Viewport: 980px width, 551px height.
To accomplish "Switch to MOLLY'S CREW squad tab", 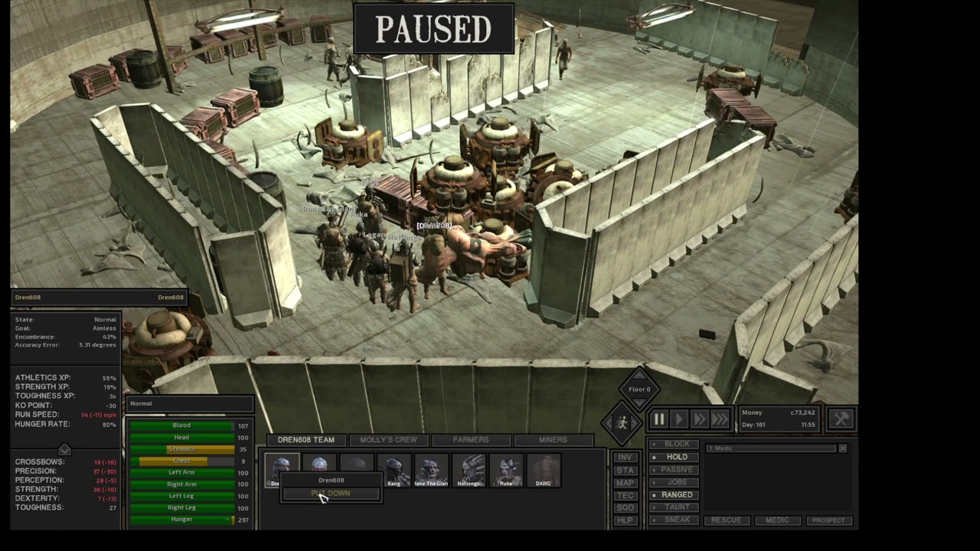I will tap(388, 440).
